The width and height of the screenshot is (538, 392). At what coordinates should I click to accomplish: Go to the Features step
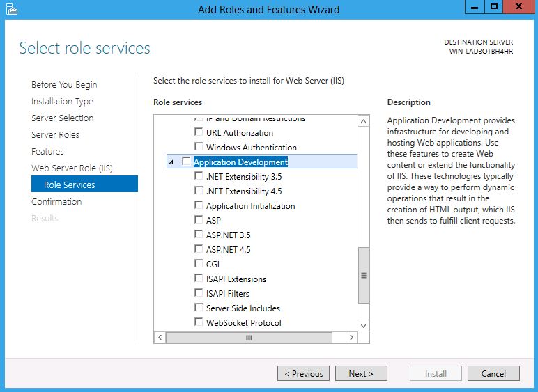(47, 152)
